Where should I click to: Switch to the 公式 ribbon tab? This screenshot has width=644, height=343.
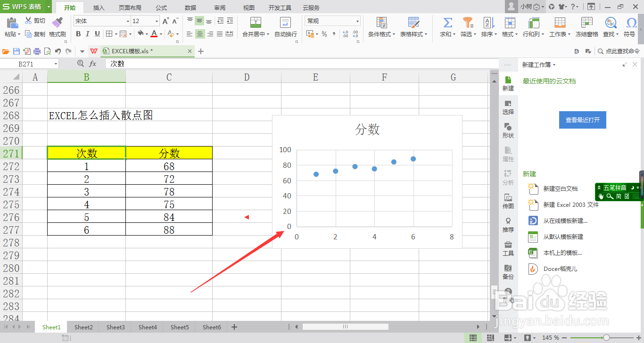(x=161, y=8)
